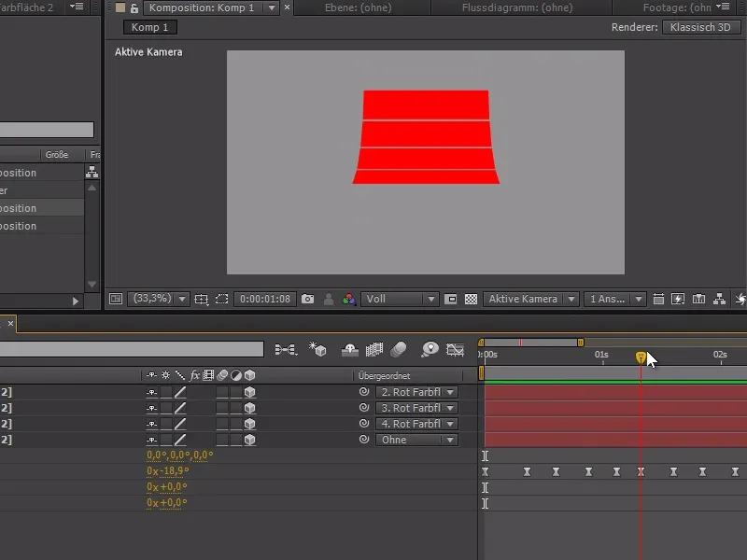Hide shy layers via timeline switch
This screenshot has width=747, height=560.
[350, 350]
